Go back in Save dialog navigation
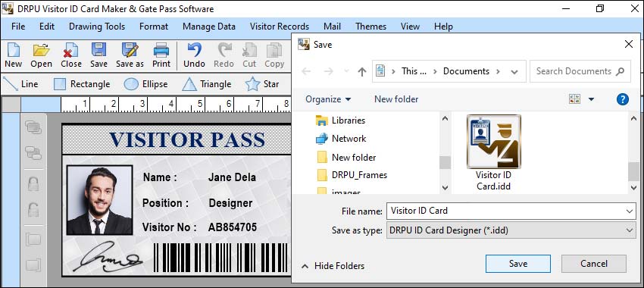Image resolution: width=644 pixels, height=288 pixels. (x=306, y=71)
